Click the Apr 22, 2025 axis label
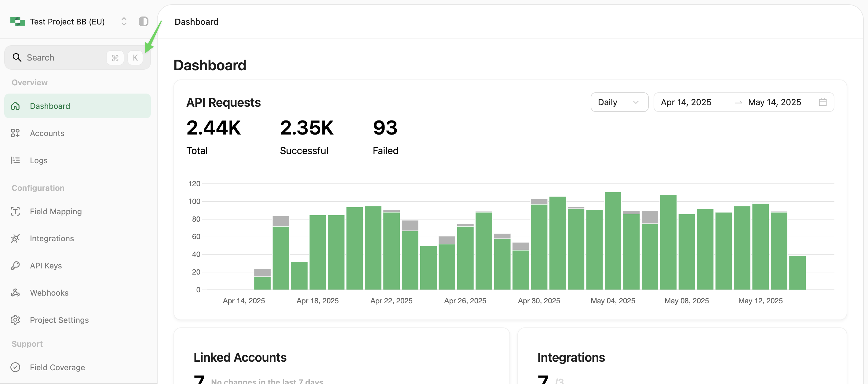 [x=392, y=301]
